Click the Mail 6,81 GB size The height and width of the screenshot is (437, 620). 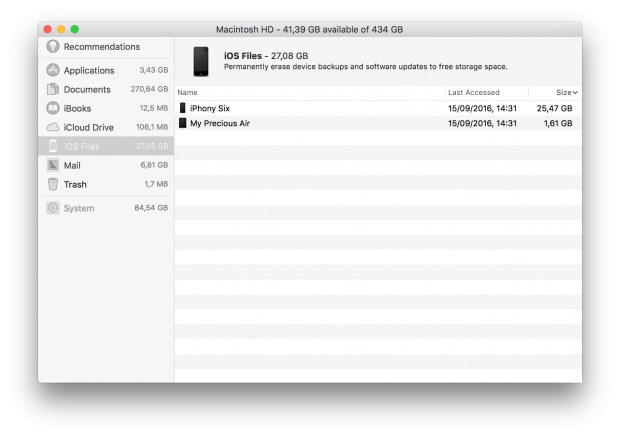[x=154, y=165]
